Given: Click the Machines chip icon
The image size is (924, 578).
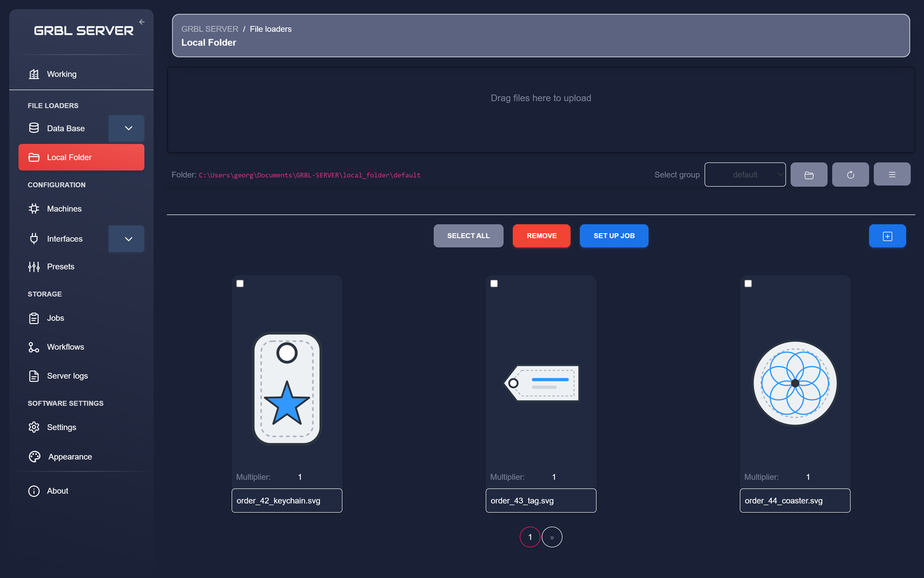Looking at the screenshot, I should coord(34,209).
